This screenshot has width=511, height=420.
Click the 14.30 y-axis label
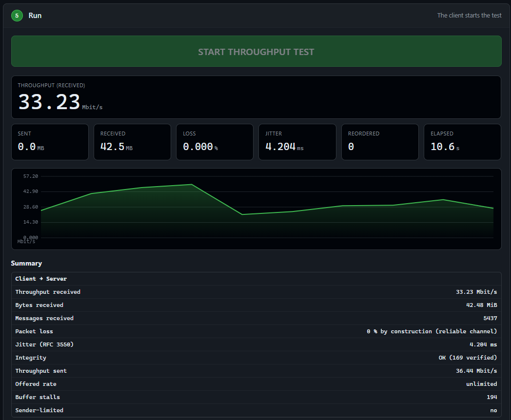click(x=31, y=222)
